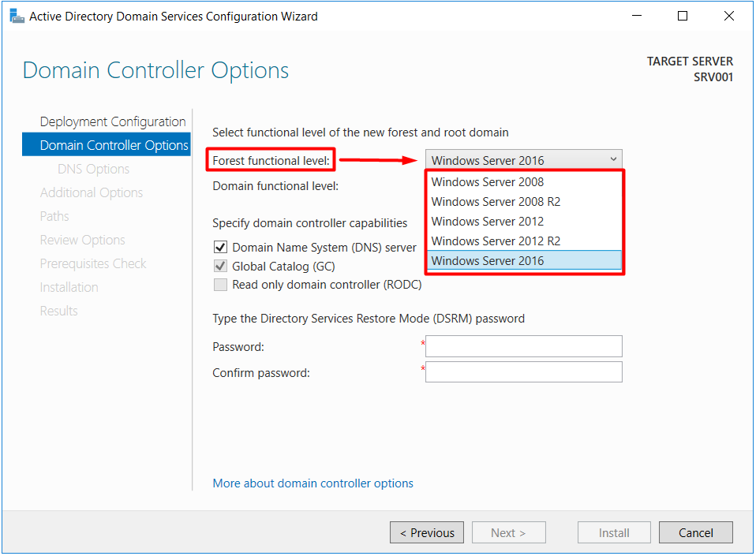Go to the Additional Options step
Screen dimensions: 756x556
(x=92, y=192)
